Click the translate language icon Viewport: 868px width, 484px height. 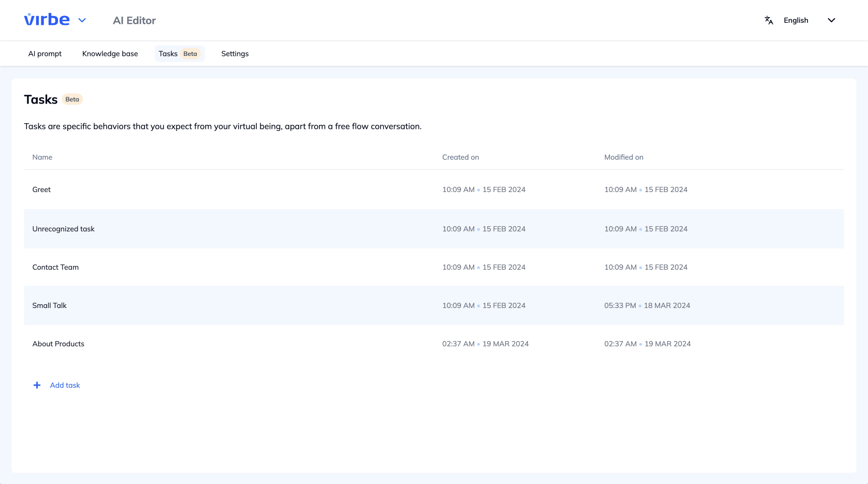[x=769, y=20]
